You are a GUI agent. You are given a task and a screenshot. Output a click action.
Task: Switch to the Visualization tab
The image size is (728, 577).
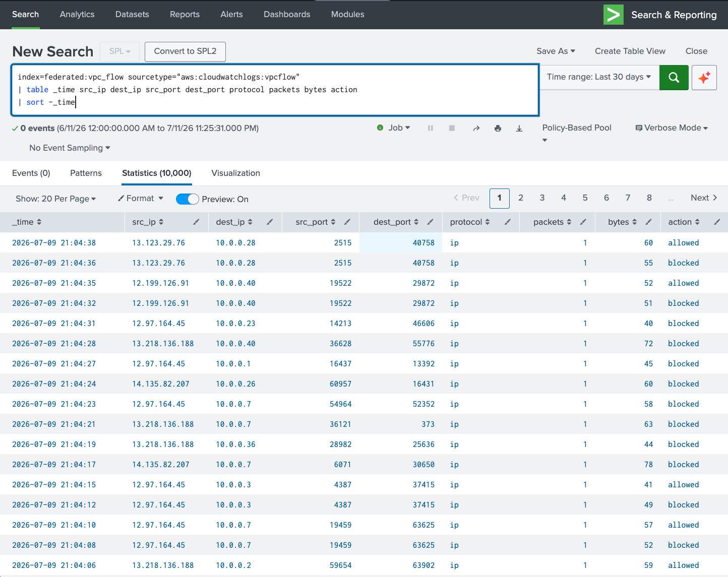point(235,173)
